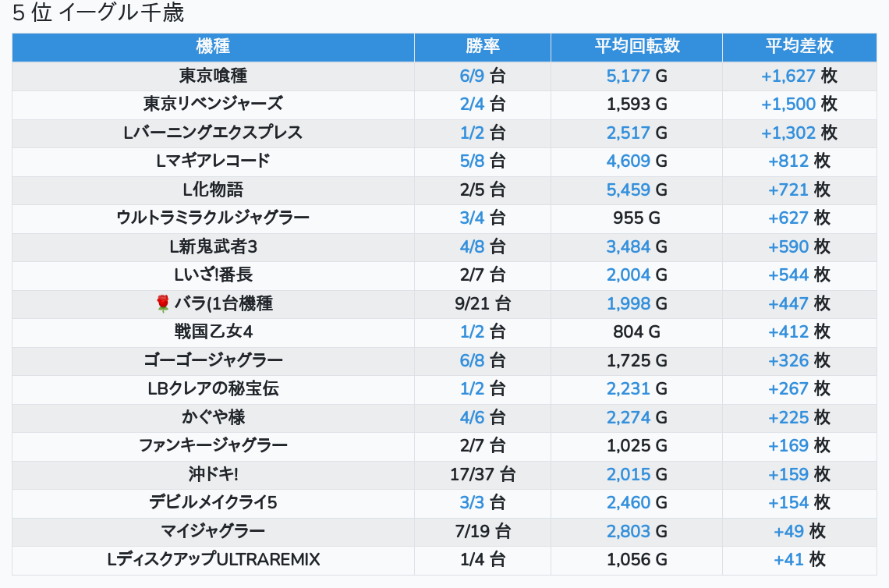889x588 pixels.
Task: Open the 5,459 spins value for L化物語
Action: (628, 190)
